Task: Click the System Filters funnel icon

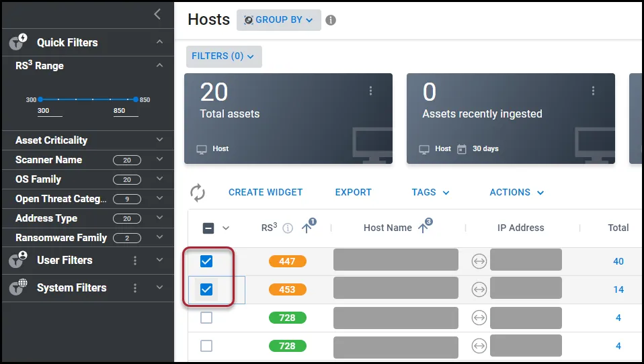Action: tap(18, 287)
